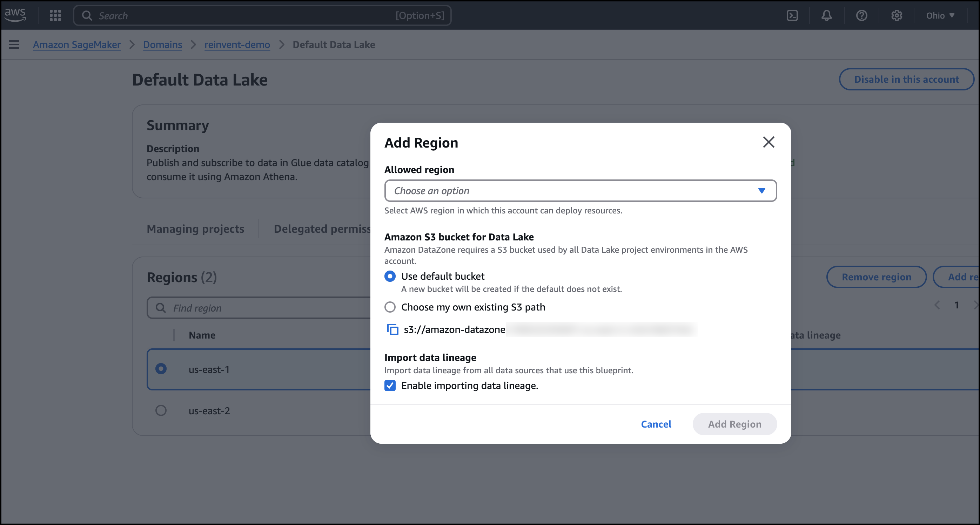Switch to Managing projects tab
This screenshot has width=980, height=525.
(195, 229)
